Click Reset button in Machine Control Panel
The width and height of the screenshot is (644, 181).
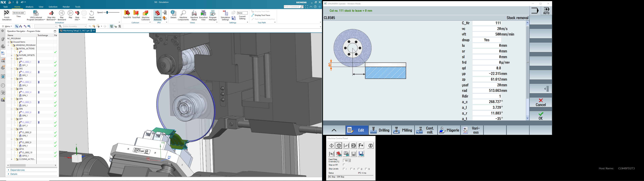[x=346, y=145]
